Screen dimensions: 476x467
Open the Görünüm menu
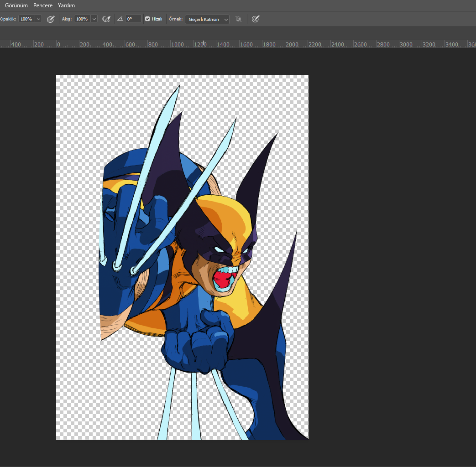point(16,5)
